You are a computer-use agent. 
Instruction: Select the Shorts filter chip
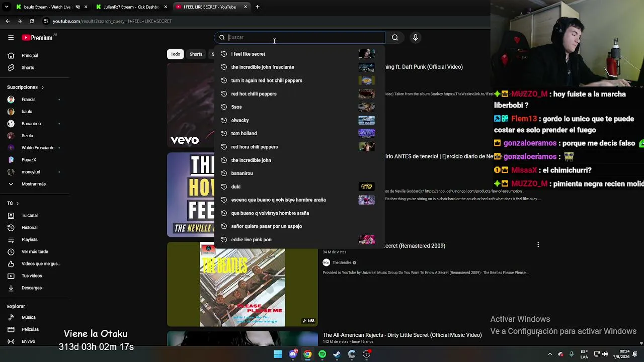click(x=196, y=54)
